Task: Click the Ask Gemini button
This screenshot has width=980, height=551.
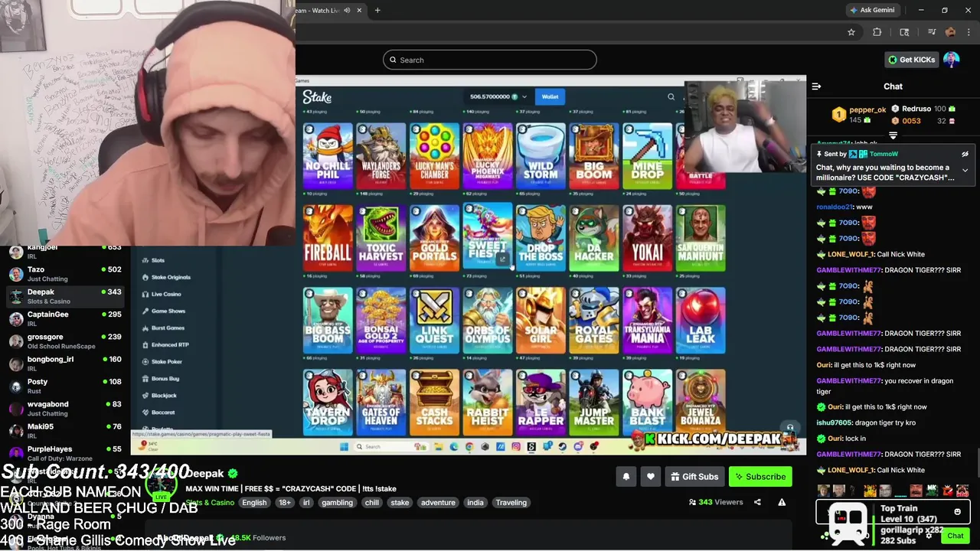Action: click(872, 10)
